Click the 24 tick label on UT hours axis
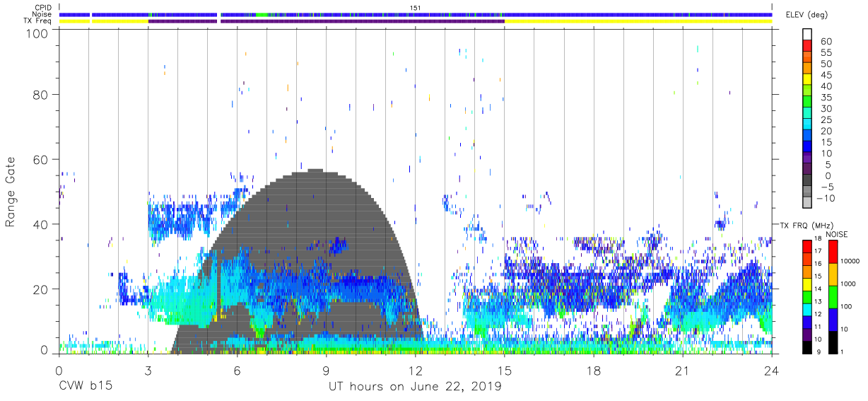Image resolution: width=868 pixels, height=401 pixels. (x=772, y=371)
